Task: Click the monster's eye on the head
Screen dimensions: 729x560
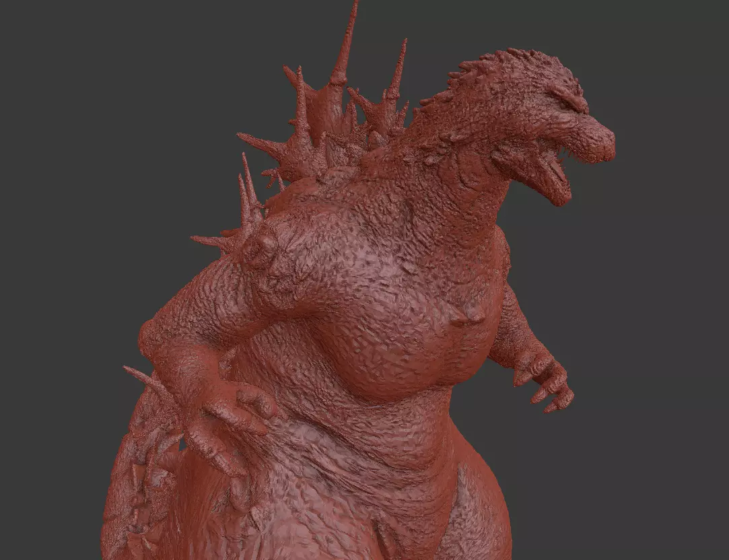Action: click(x=568, y=103)
